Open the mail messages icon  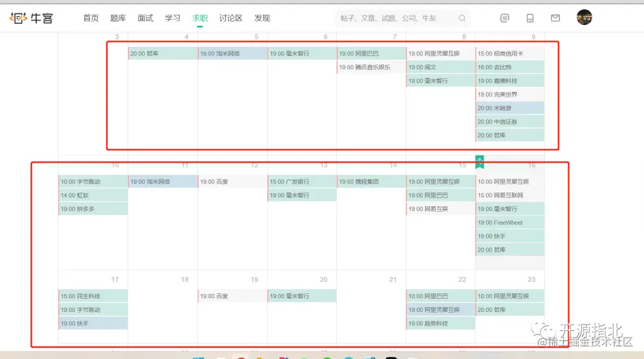pos(555,18)
